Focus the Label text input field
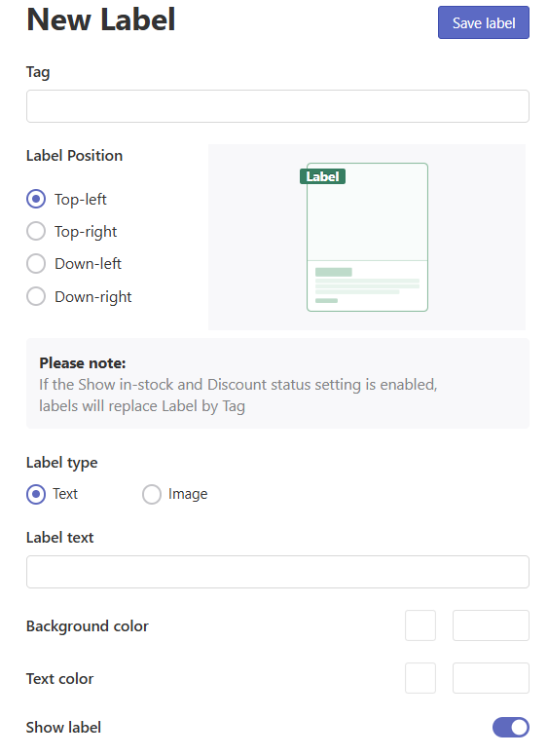 pos(277,572)
